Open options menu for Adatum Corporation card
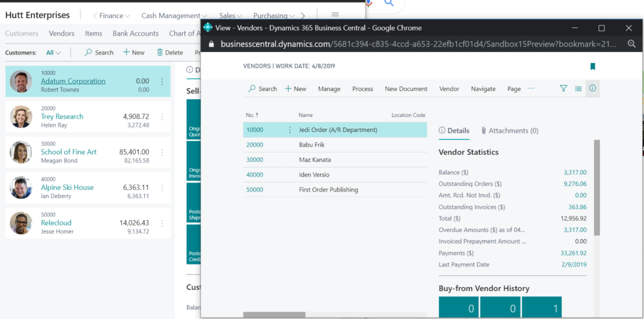 click(162, 81)
